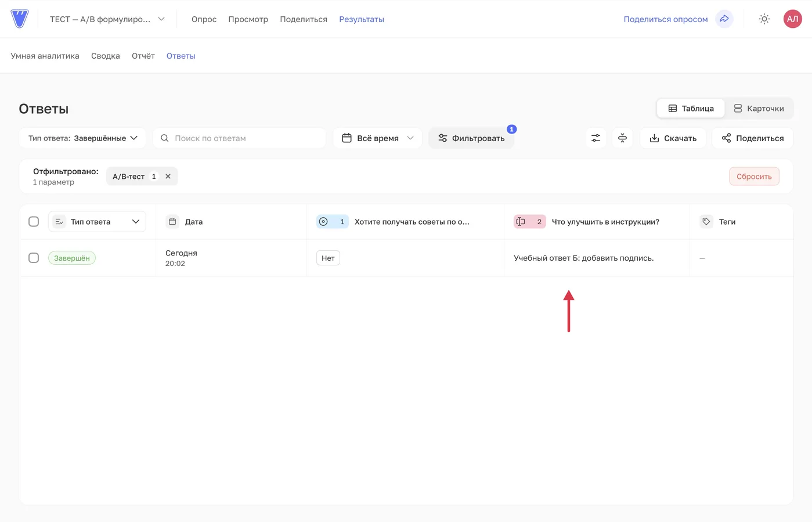
Task: Click the Фильтровать button
Action: pos(471,138)
